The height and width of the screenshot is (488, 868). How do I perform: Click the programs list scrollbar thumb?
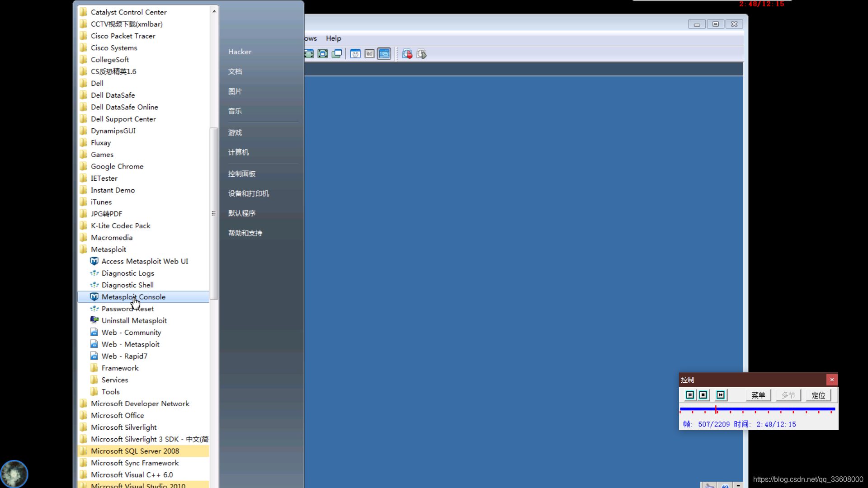pos(214,214)
